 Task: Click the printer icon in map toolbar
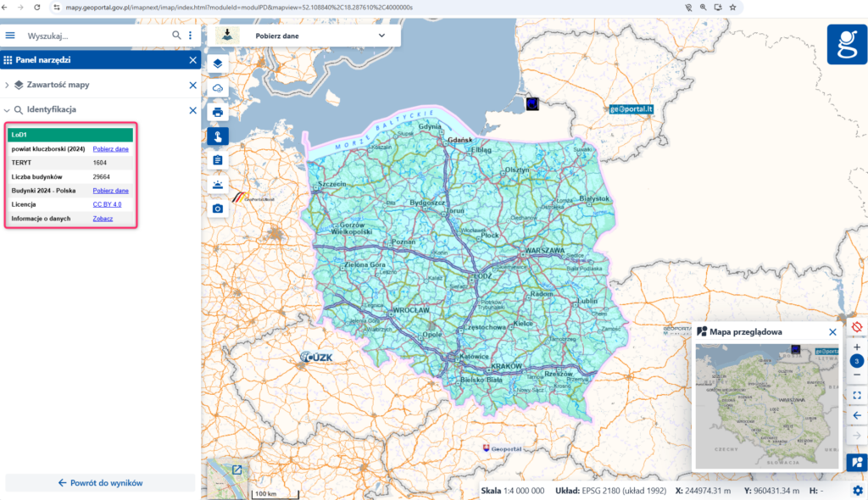(x=218, y=113)
